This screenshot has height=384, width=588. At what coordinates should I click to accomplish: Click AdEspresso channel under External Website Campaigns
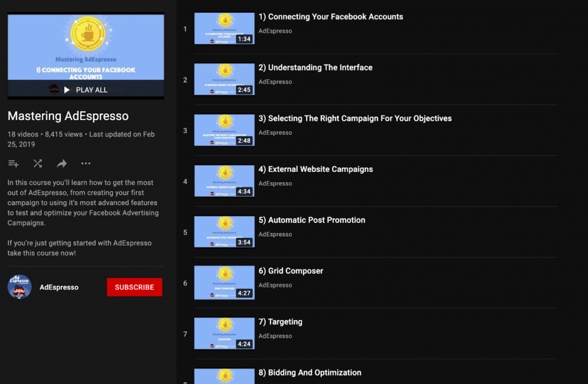pyautogui.click(x=275, y=183)
